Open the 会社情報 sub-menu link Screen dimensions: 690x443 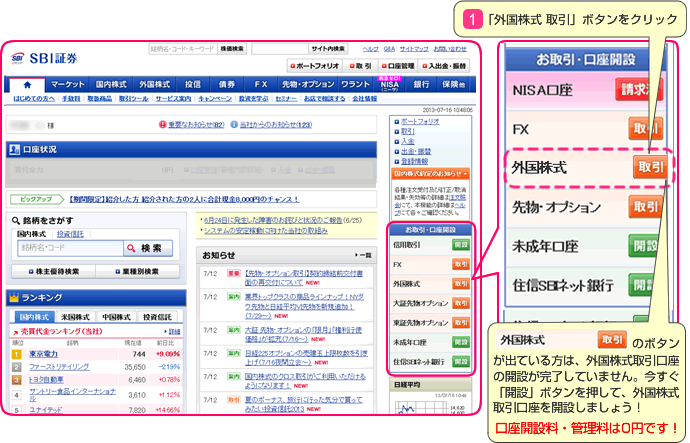pyautogui.click(x=364, y=99)
